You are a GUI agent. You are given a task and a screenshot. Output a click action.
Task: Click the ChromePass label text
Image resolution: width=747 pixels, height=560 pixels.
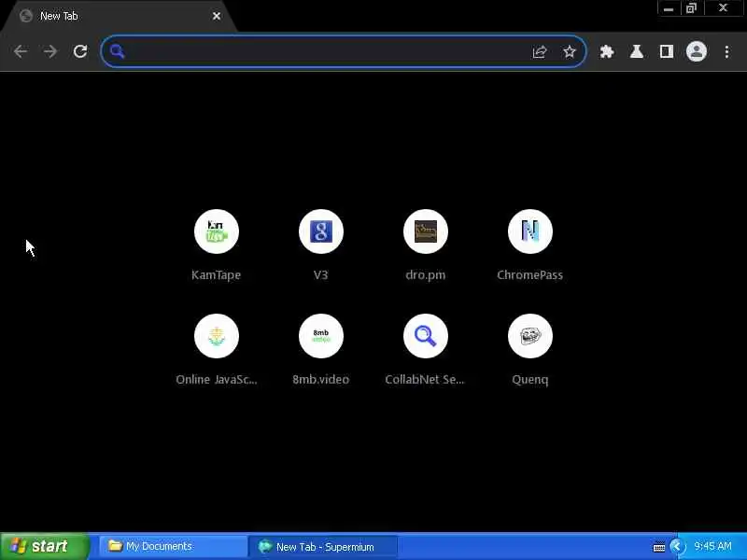(529, 274)
